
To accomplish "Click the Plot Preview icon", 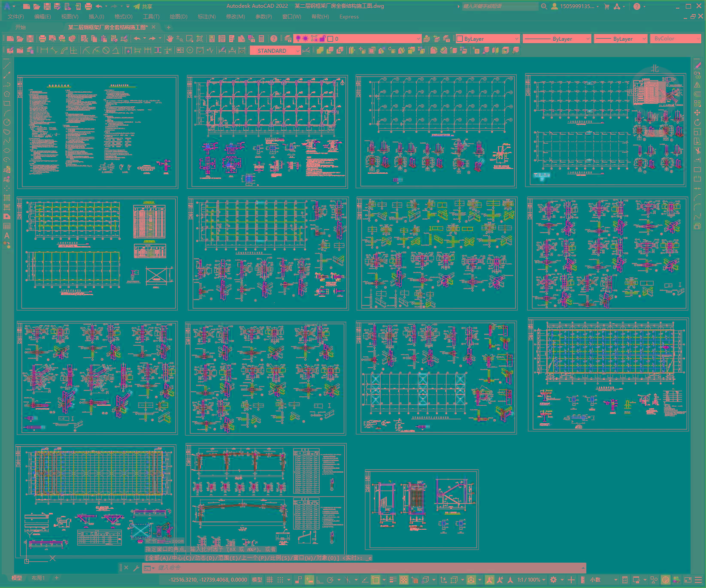I will (x=52, y=39).
